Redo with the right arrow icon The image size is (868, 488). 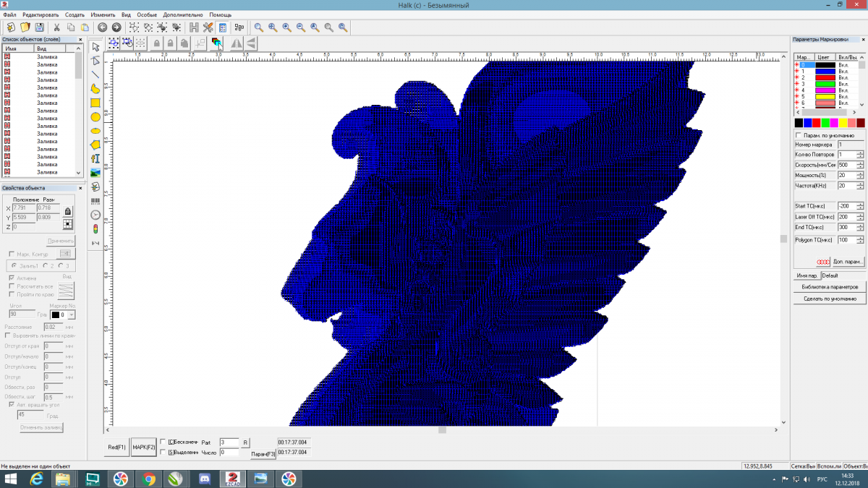pyautogui.click(x=116, y=27)
